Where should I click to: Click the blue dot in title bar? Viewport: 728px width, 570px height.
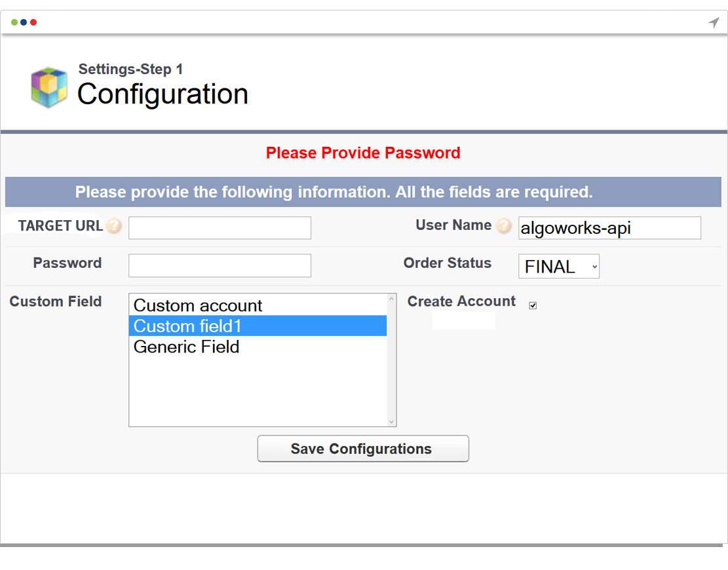click(x=24, y=22)
